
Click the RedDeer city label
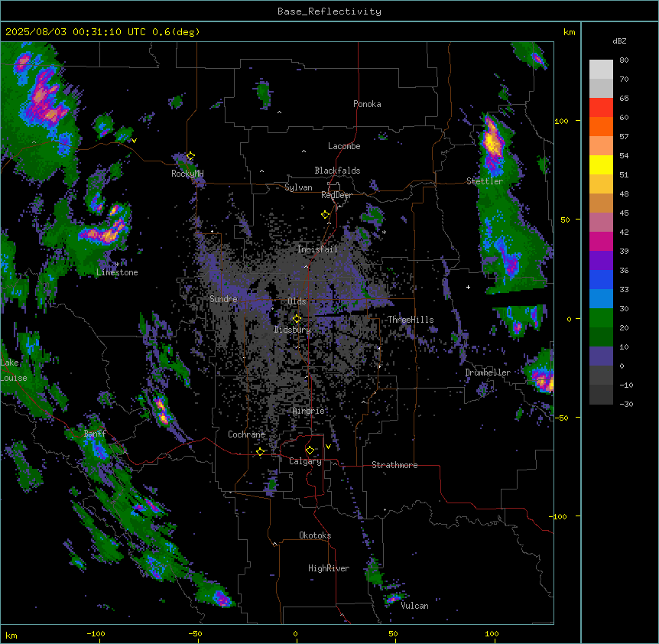coord(336,195)
